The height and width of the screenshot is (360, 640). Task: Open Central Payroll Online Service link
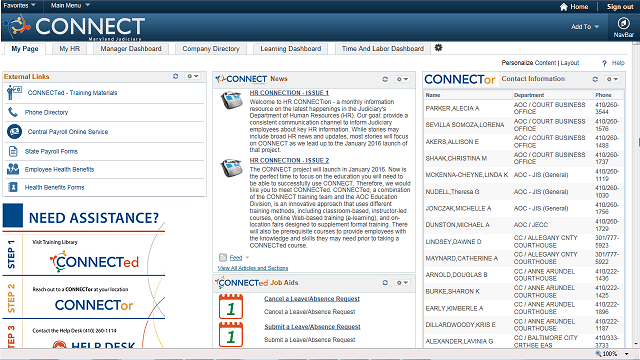tap(68, 132)
